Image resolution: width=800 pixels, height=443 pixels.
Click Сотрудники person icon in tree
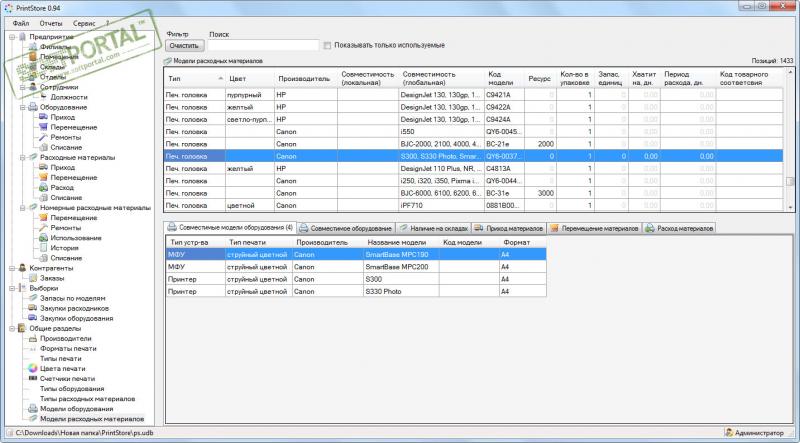pos(33,87)
